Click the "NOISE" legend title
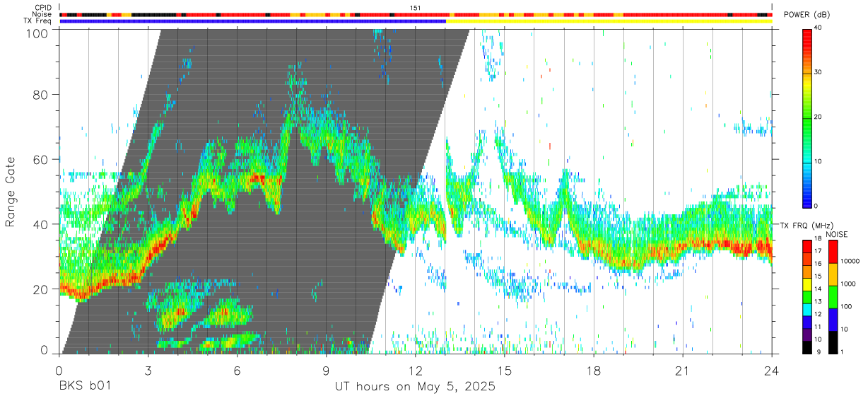Image resolution: width=868 pixels, height=401 pixels. click(x=837, y=234)
